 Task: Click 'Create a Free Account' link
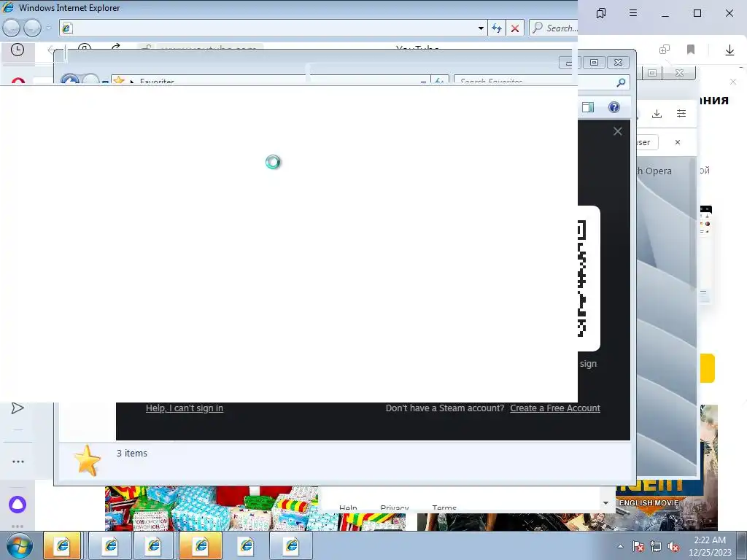(555, 408)
